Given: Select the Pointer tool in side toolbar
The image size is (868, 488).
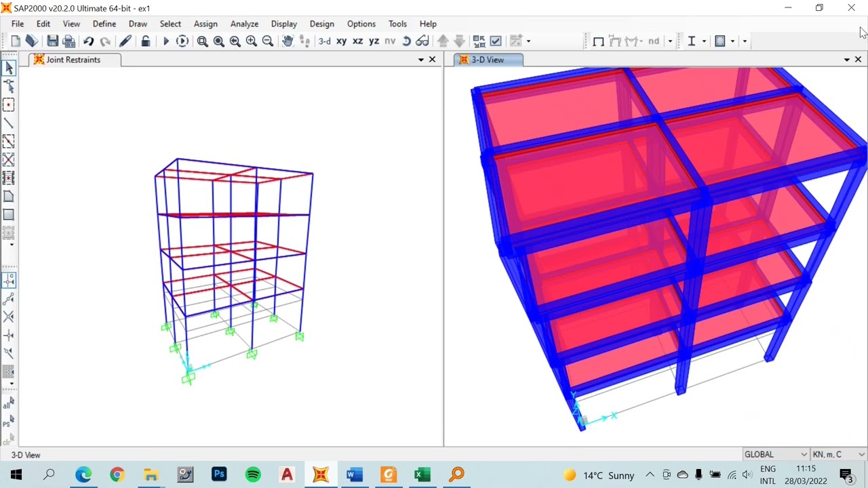Looking at the screenshot, I should tap(9, 68).
